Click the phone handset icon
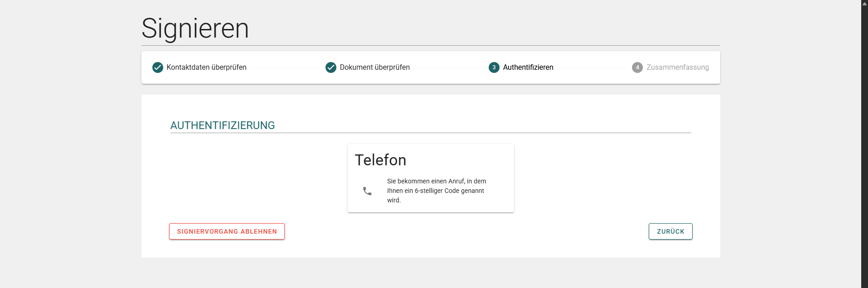 367,191
